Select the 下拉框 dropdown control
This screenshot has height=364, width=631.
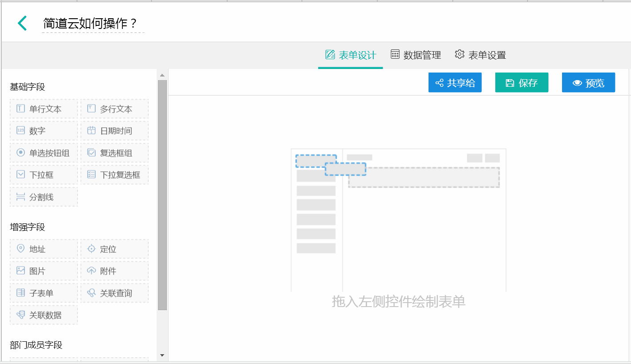(x=44, y=175)
